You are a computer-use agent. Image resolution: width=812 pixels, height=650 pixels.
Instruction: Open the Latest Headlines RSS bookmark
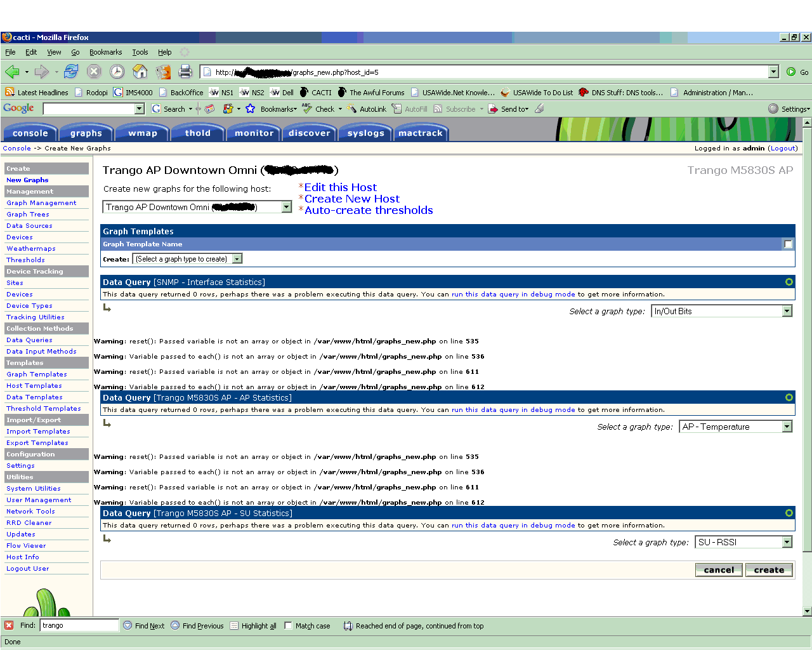(x=37, y=92)
